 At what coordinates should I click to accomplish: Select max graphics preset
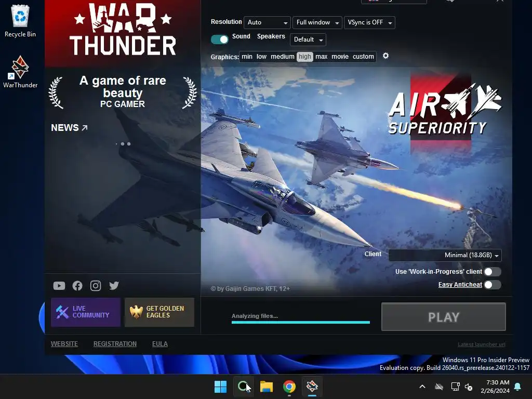click(321, 57)
